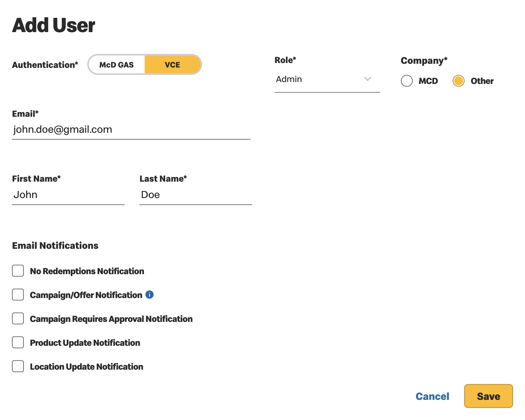Click the Role* label

pos(285,60)
